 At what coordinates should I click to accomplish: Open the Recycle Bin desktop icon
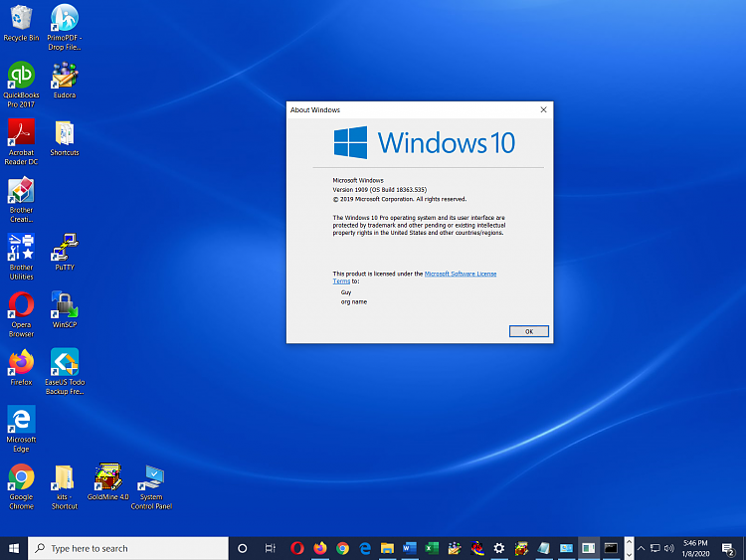point(21,23)
